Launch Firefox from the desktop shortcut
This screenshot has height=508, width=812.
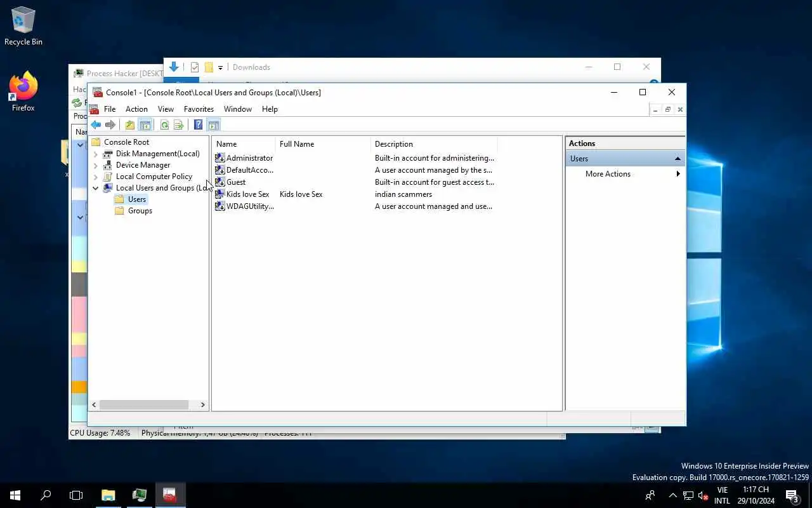[x=23, y=92]
